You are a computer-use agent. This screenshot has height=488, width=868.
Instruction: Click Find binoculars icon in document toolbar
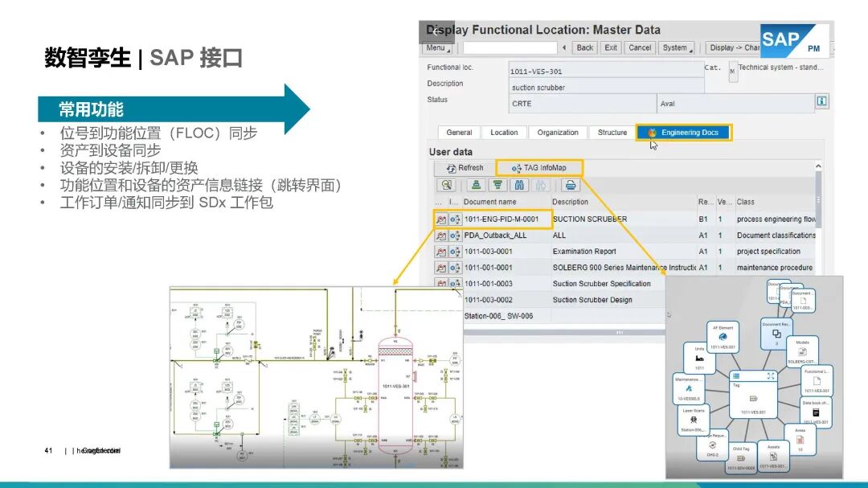(519, 185)
